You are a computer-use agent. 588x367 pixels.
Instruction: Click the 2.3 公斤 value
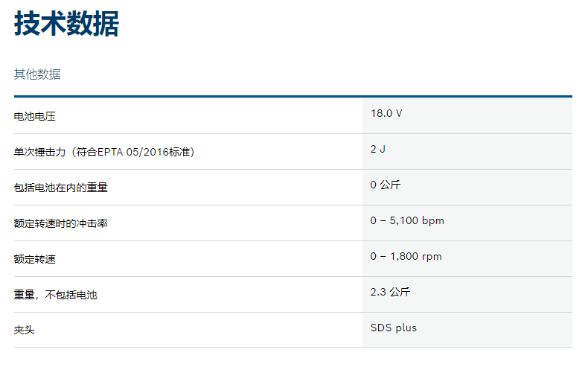[x=390, y=292]
